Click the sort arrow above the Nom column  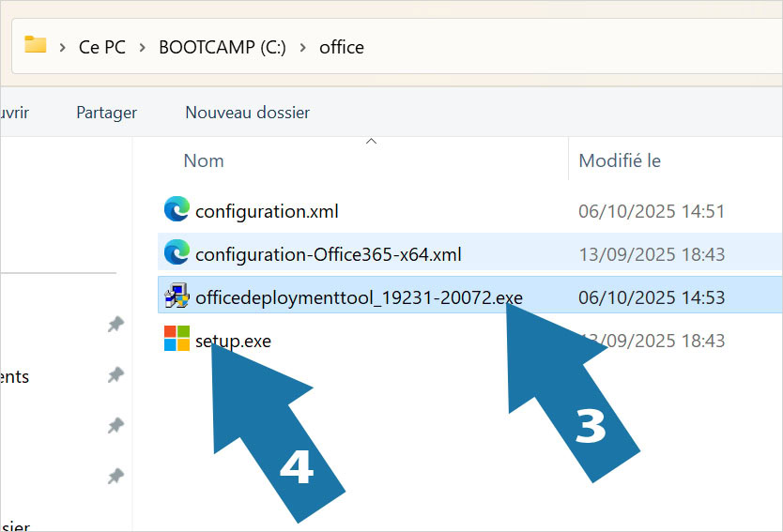[371, 142]
